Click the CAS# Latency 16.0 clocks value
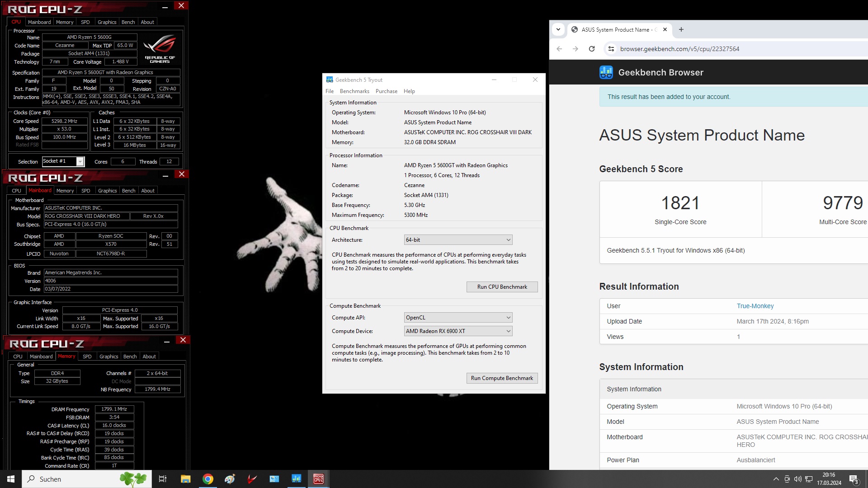 tap(114, 425)
